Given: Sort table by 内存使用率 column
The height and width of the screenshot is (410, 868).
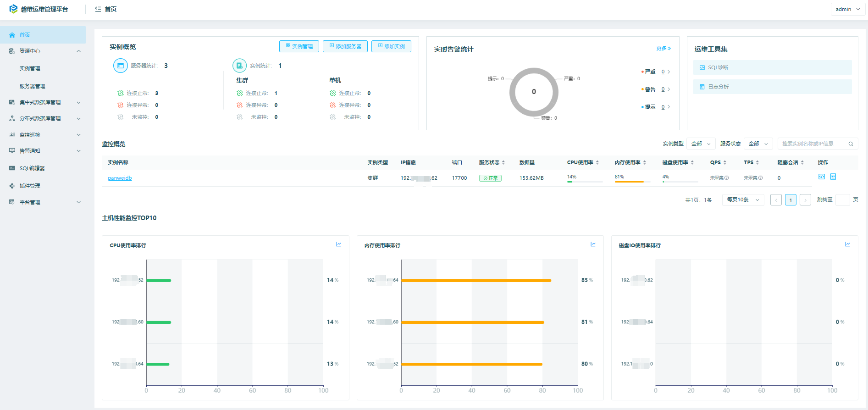Looking at the screenshot, I should (645, 162).
